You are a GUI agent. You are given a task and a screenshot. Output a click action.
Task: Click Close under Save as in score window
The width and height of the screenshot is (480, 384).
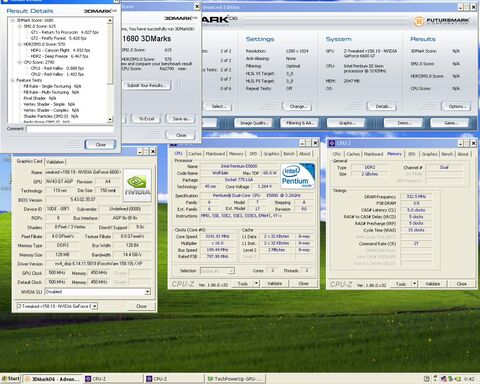pos(181,135)
